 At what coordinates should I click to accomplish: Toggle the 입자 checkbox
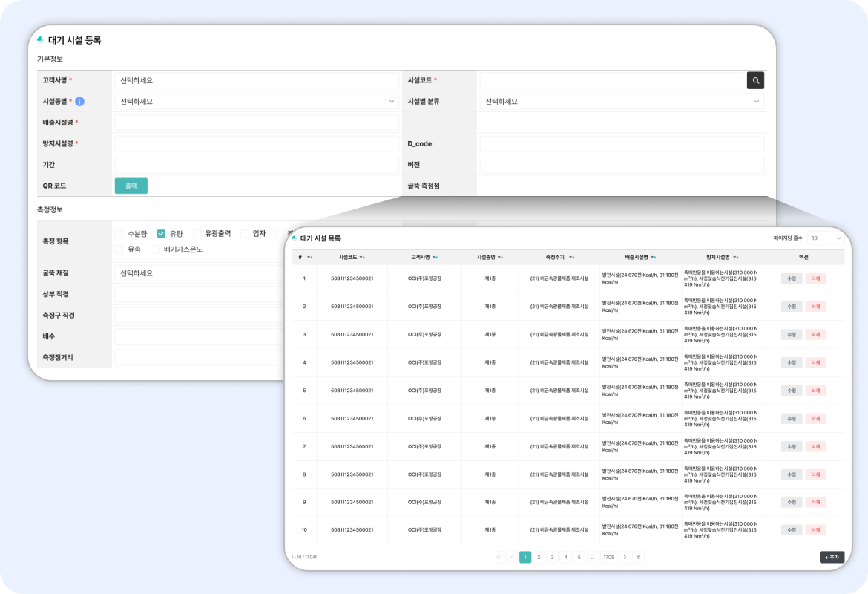[245, 234]
